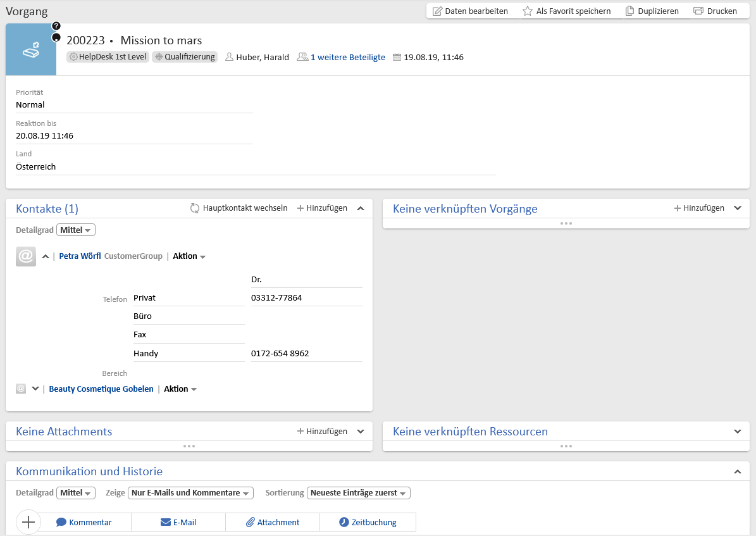Save case via Als Favorit speichern star
The height and width of the screenshot is (536, 756).
[528, 11]
